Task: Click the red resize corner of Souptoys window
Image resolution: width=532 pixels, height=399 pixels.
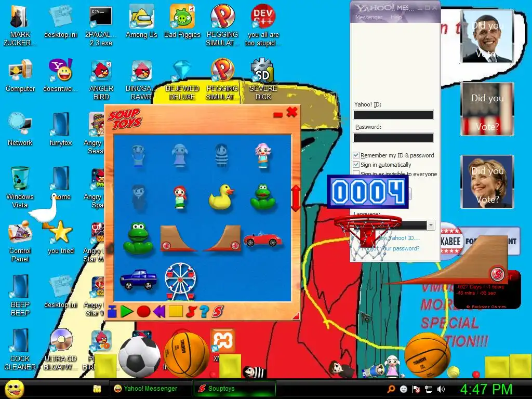Action: pyautogui.click(x=296, y=316)
